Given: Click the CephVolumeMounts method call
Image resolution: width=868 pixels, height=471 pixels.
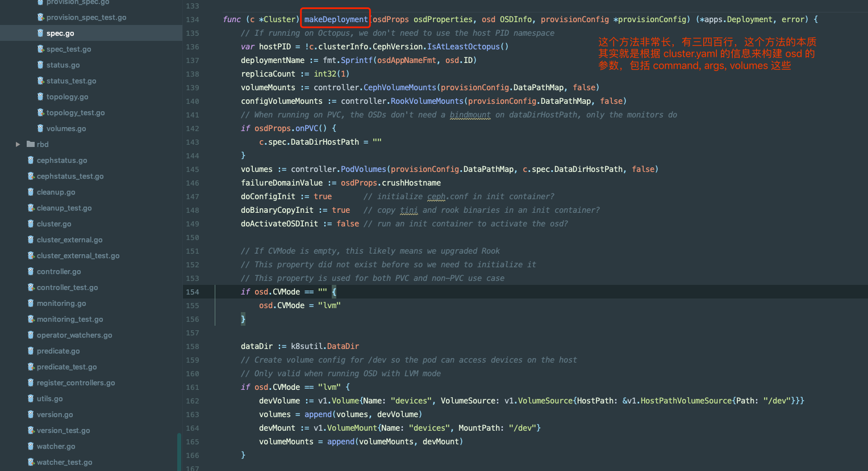Looking at the screenshot, I should point(399,87).
